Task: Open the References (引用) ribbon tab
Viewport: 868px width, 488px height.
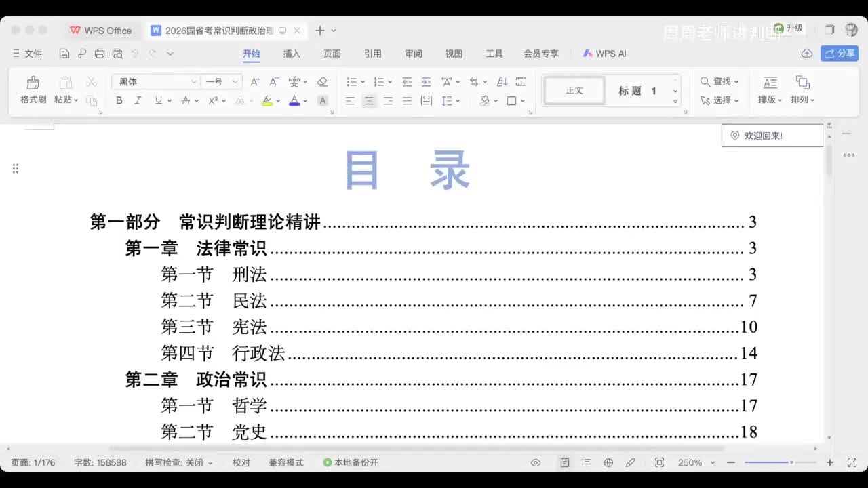Action: point(372,54)
